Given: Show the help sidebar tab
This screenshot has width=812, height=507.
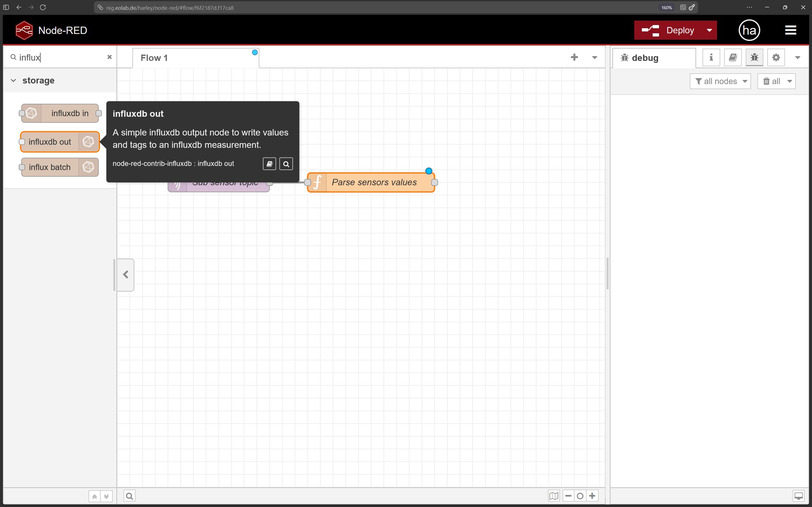Looking at the screenshot, I should 733,58.
